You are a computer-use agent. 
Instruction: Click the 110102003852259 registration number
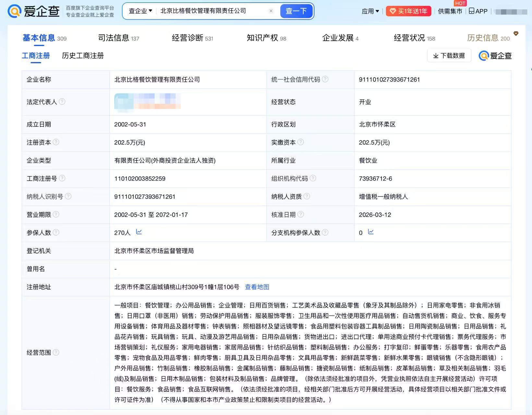point(140,179)
